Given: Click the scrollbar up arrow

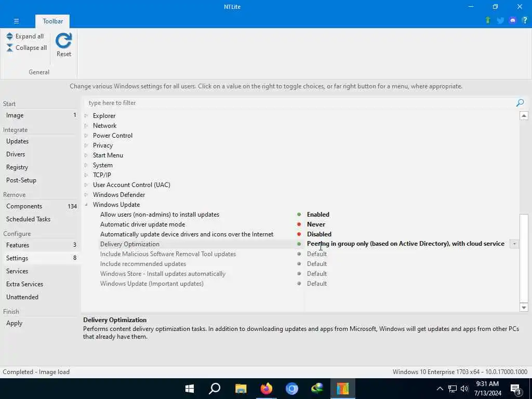Looking at the screenshot, I should point(524,116).
